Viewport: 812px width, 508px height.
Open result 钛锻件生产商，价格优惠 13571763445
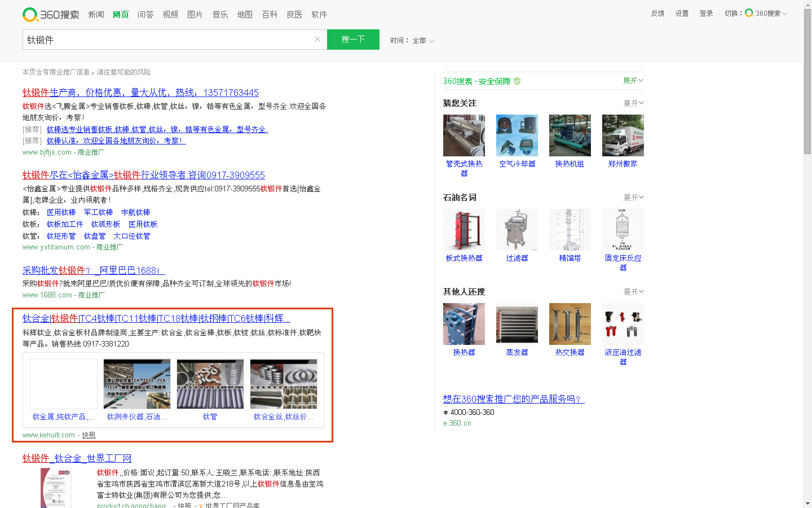coord(140,93)
